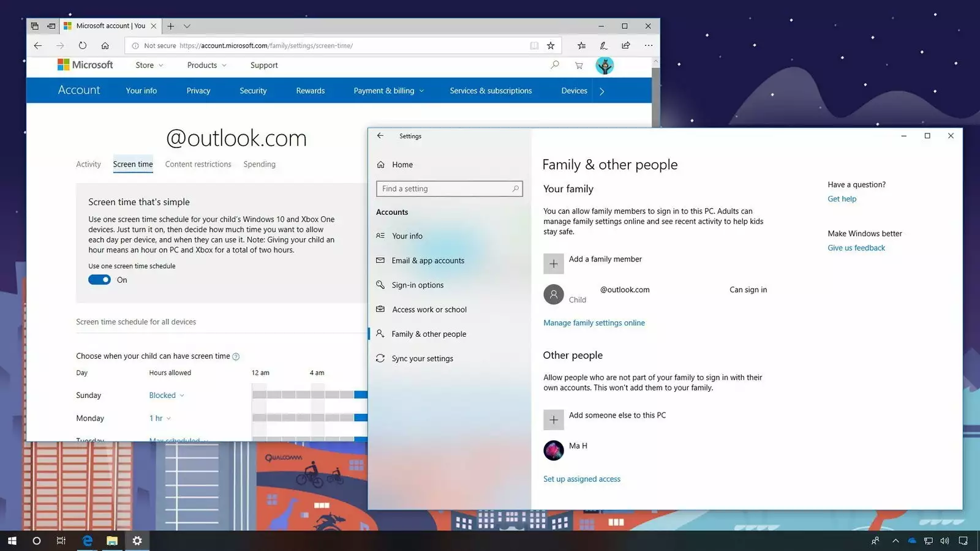Click the plus icon to add a family member

554,264
